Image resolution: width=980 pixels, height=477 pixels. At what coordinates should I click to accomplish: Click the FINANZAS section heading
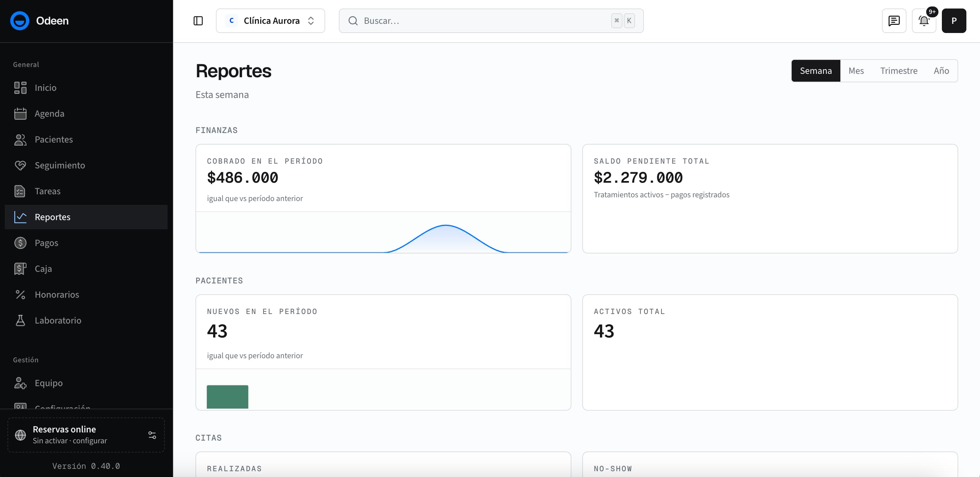217,130
